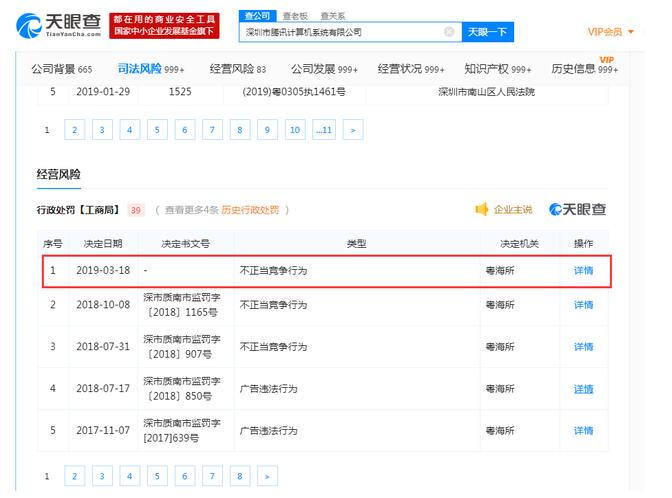
Task: Go to page 5 in the top pagination
Action: coord(157,130)
